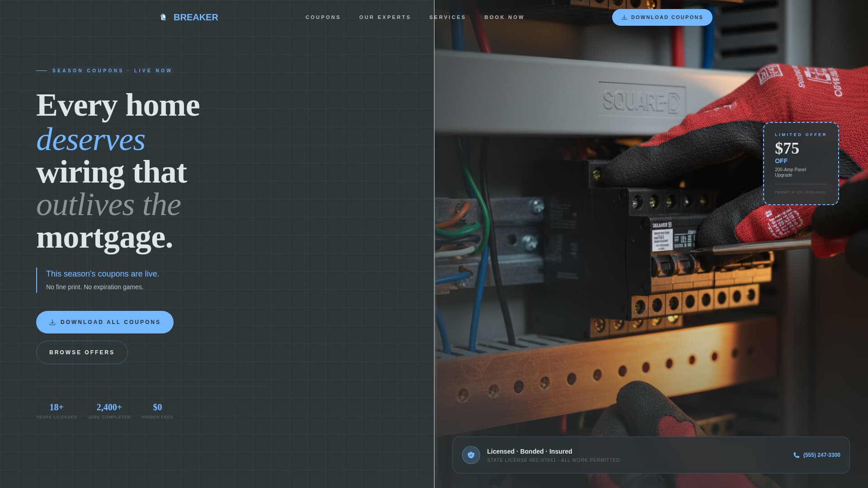This screenshot has width=868, height=488.
Task: Click the 'Licensed · Bonded · Insured' heading
Action: click(x=529, y=451)
